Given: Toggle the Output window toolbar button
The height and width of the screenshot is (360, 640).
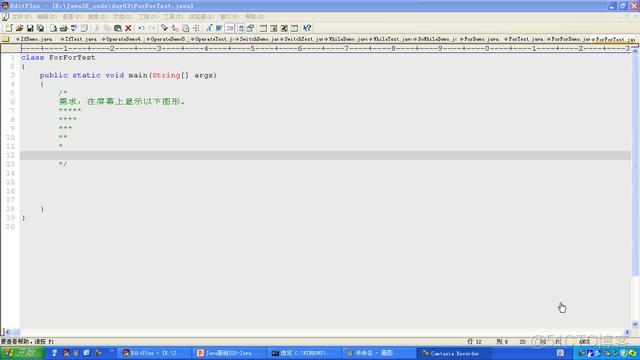Looking at the screenshot, I should [284, 28].
